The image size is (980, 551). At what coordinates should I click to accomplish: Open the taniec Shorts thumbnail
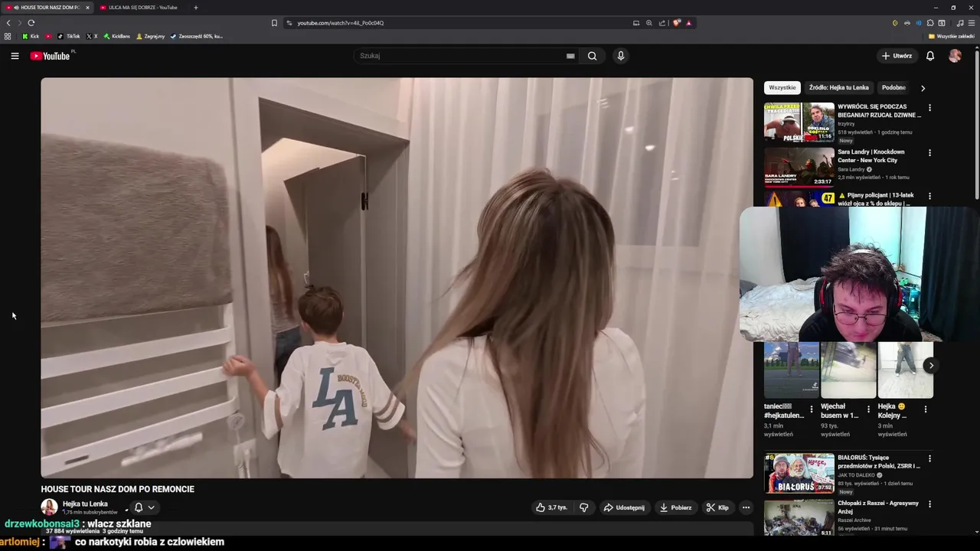pyautogui.click(x=792, y=370)
